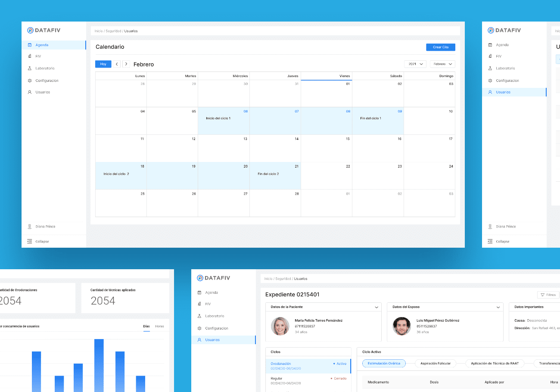Open the Febrero month dropdown
The width and height of the screenshot is (560, 392).
coord(442,64)
